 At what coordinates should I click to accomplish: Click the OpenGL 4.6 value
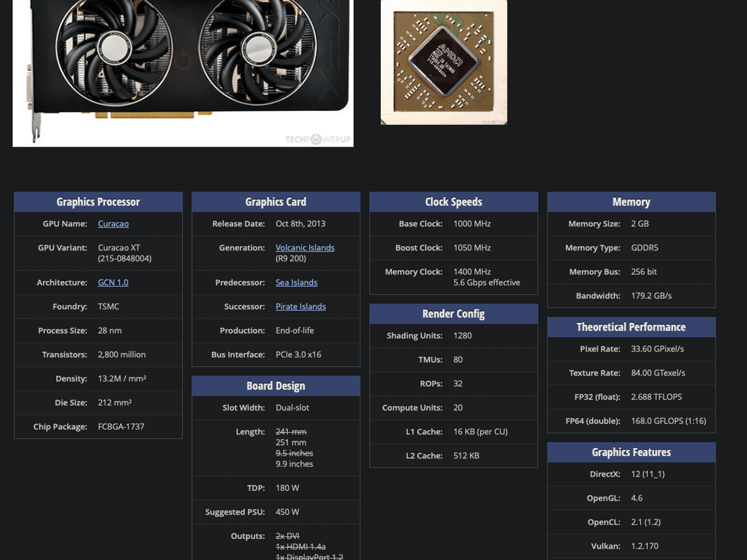[x=636, y=498]
